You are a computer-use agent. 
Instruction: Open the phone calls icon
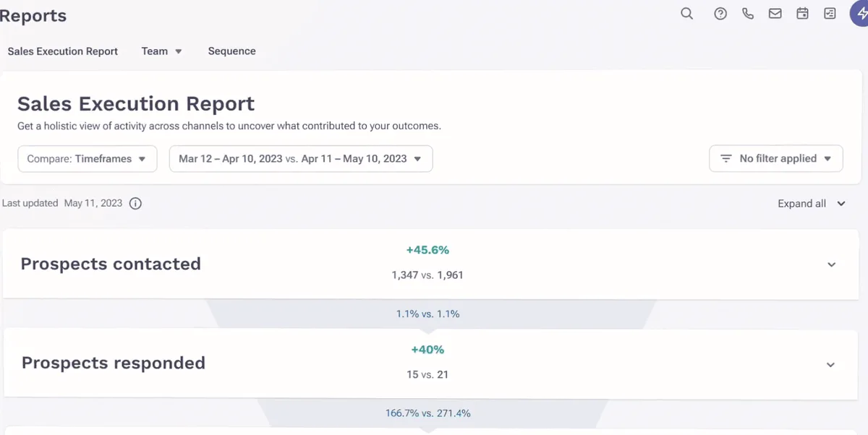(747, 13)
